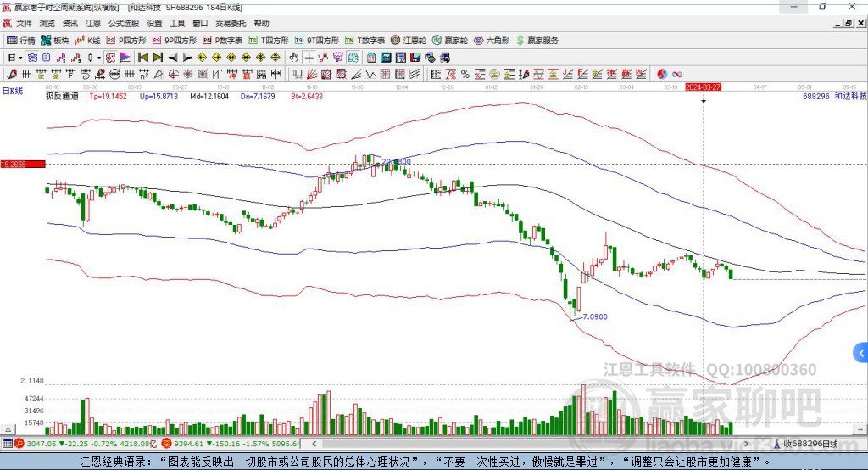
Task: Click the 688296 和达科技 stock label
Action: coord(835,97)
